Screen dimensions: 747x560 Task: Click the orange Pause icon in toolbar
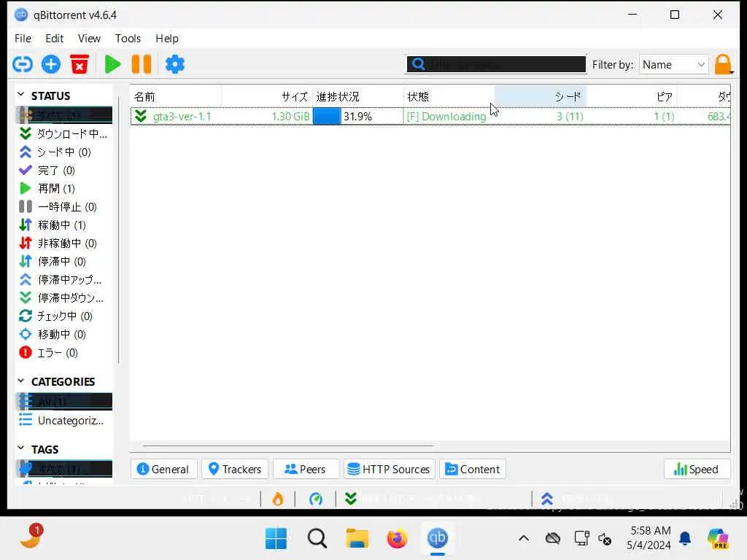pos(142,64)
